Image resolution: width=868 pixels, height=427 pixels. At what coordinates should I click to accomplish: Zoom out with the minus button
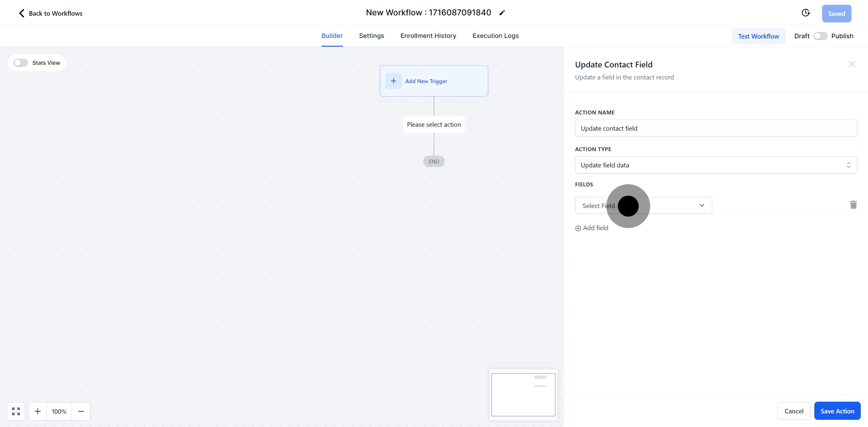(x=81, y=411)
